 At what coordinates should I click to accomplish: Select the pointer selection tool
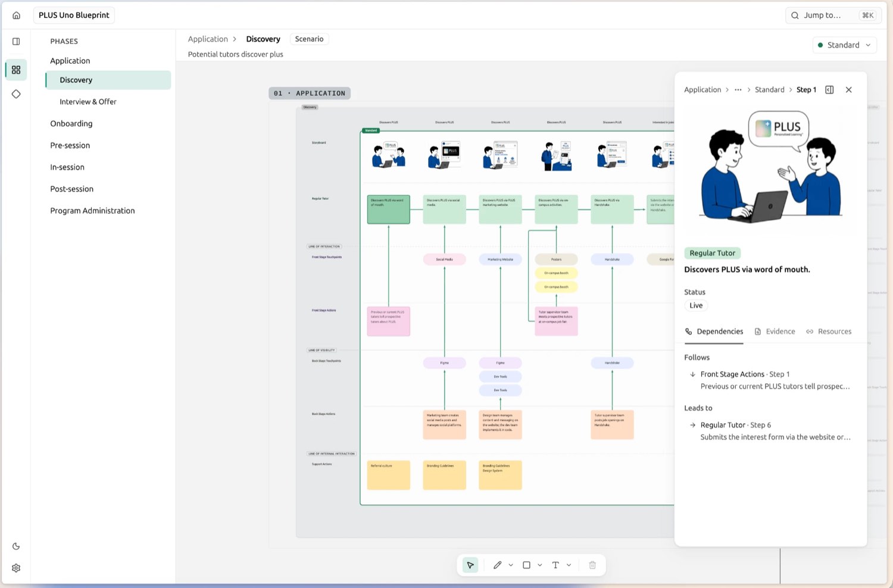coord(470,565)
